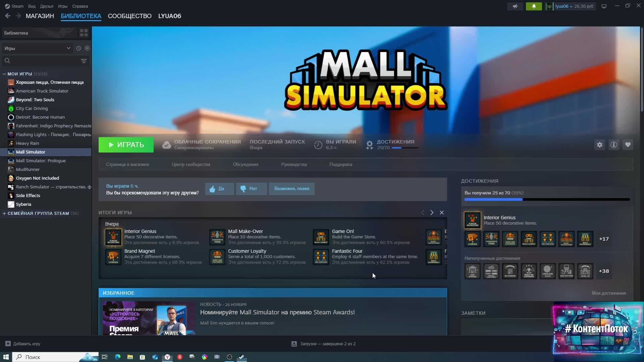The image size is (644, 362).
Task: Click the announcements megaphone icon
Action: [x=515, y=6]
